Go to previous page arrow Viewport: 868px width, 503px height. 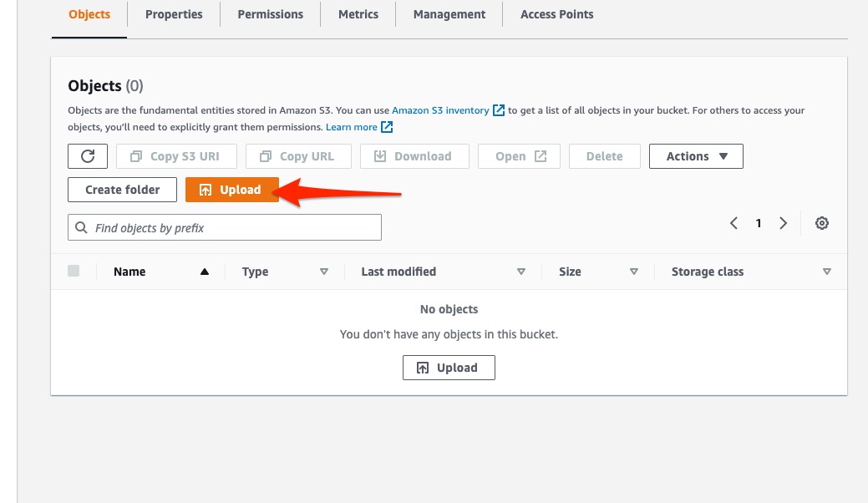click(x=733, y=223)
